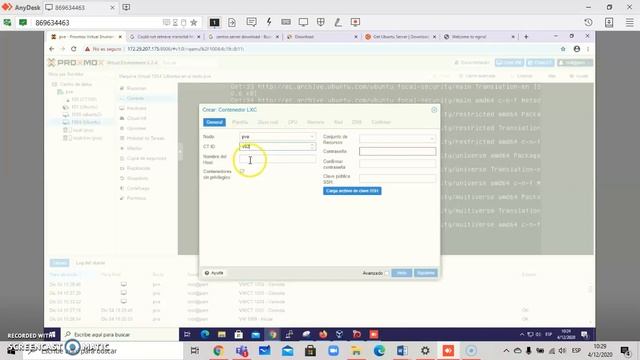Open AnyDesk main hamburger menu
Screen dimensions: 640x360
(x=629, y=22)
